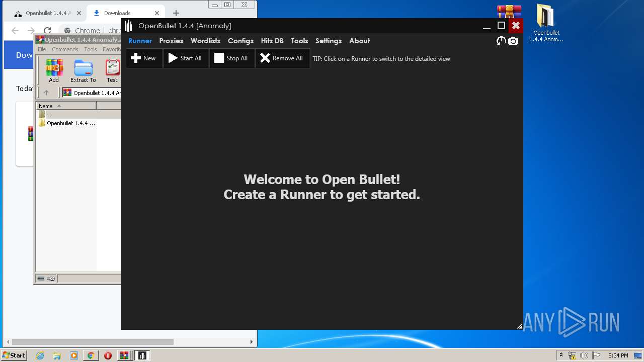Click the key password icon in WinRAR status bar
This screenshot has width=644, height=362.
pos(51,279)
